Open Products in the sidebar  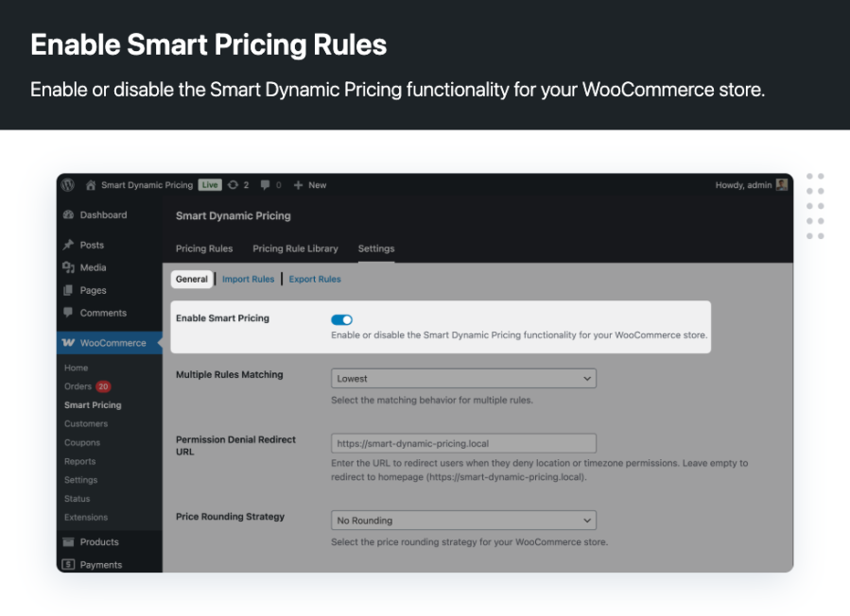coord(99,542)
